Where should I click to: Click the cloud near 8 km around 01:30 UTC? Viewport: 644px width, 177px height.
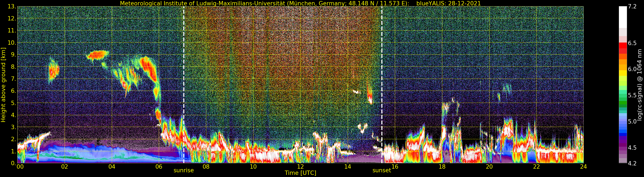pos(53,71)
